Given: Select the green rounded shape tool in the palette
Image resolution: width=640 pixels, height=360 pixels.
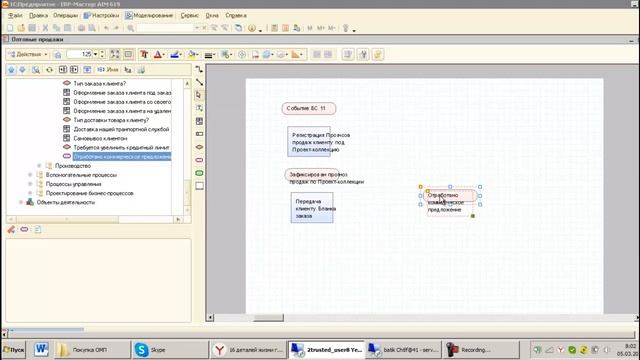Looking at the screenshot, I should point(199,173).
